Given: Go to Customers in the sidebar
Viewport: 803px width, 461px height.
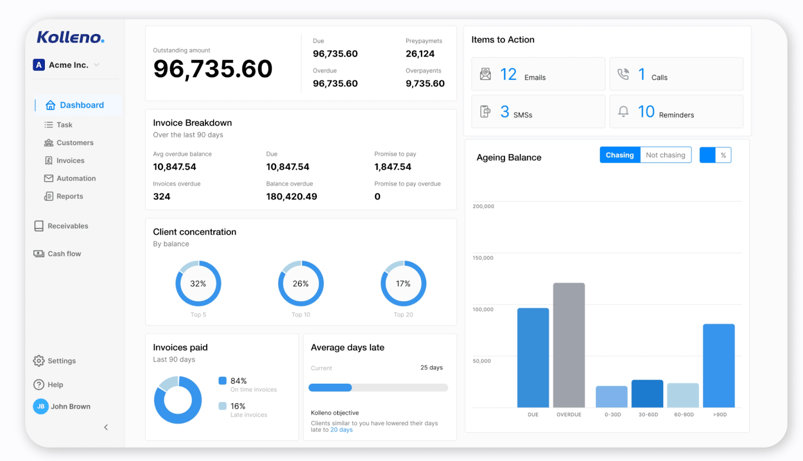Looking at the screenshot, I should (x=74, y=143).
